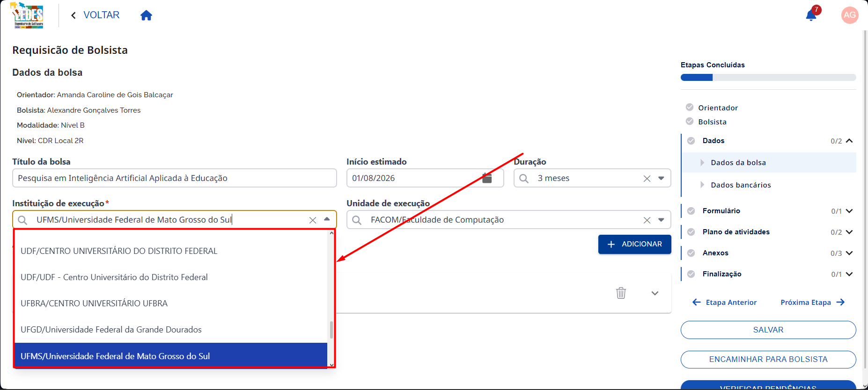Click the ADICIONAR button
The image size is (868, 390).
coord(634,244)
